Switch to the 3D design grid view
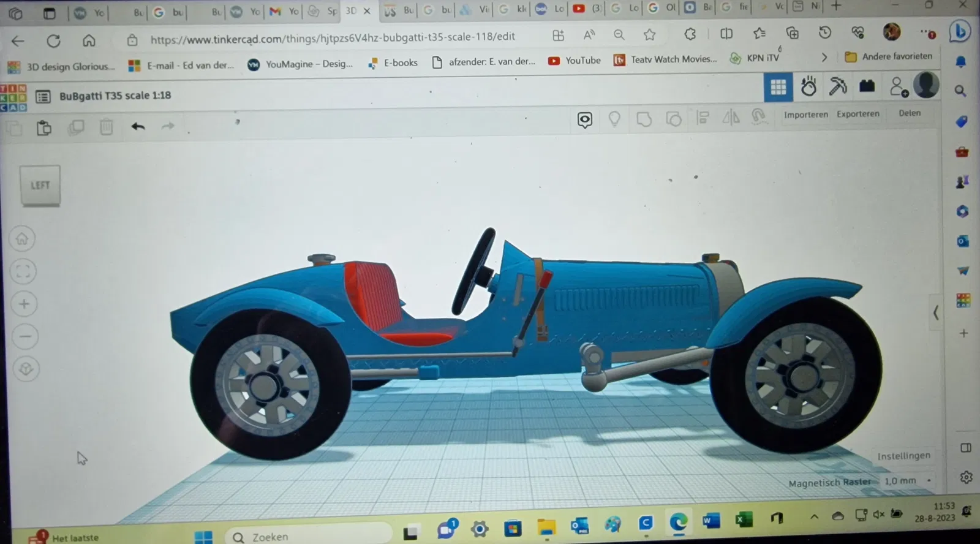 click(x=778, y=88)
